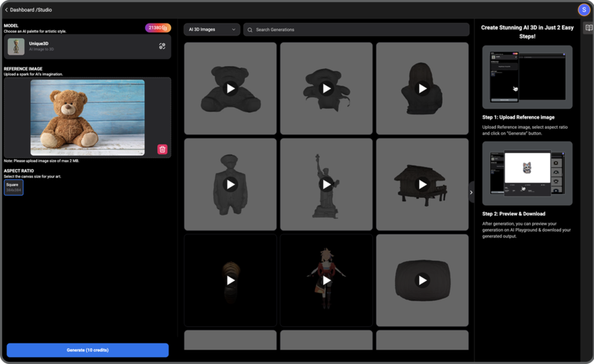Click the teddy bear reference image
This screenshot has width=594, height=364.
[87, 117]
